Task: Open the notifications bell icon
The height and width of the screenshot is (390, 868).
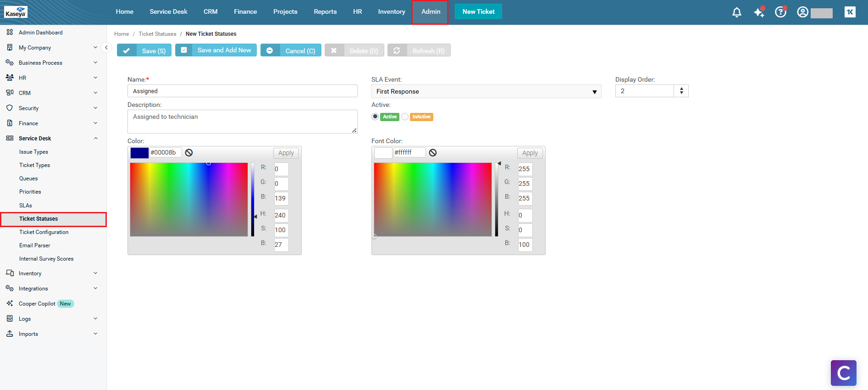Action: [736, 12]
